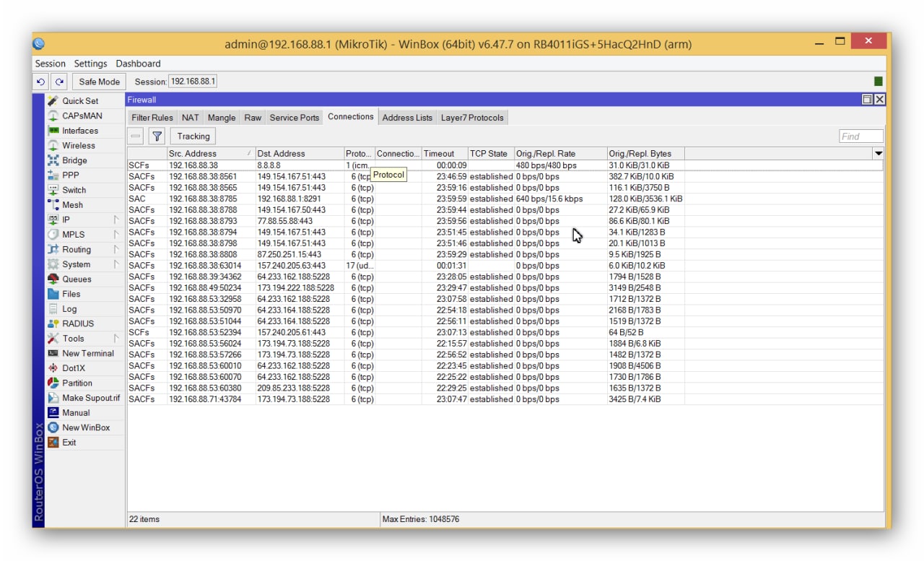Select row with destination 87.250.251.15:443

click(505, 254)
